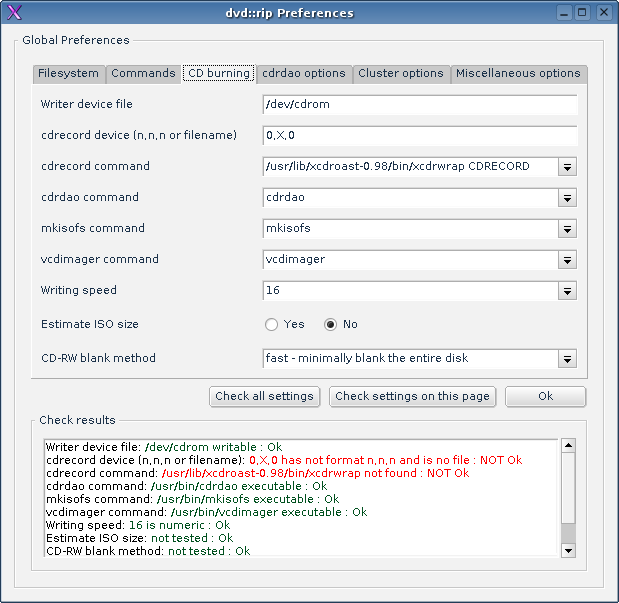Select Yes for Estimate ISO size
The width and height of the screenshot is (619, 603).
[271, 325]
